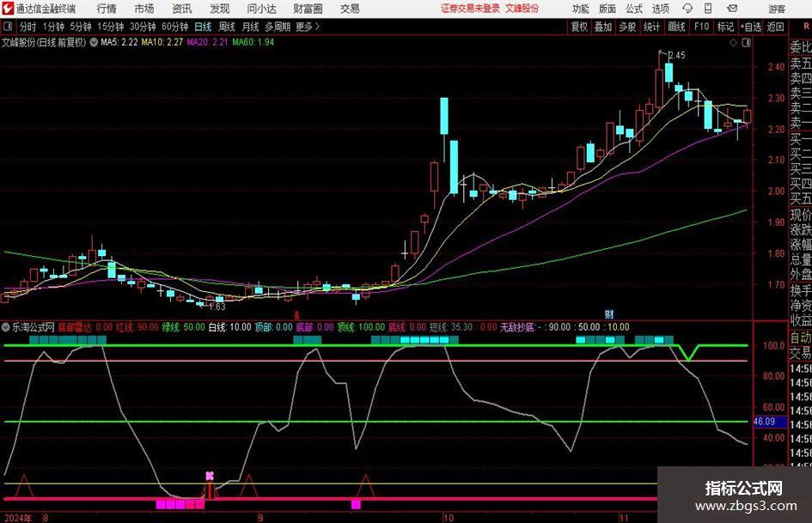
Task: Click the 游客 account label
Action: [777, 9]
